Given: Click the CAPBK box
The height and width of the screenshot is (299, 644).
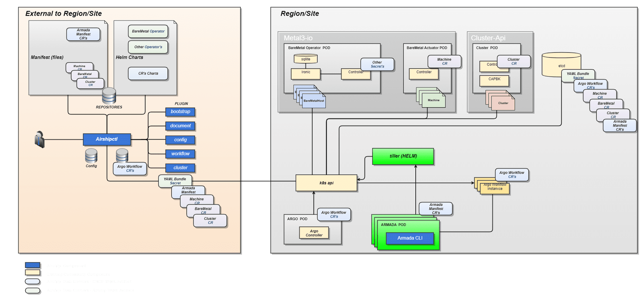Looking at the screenshot, I should pyautogui.click(x=494, y=81).
